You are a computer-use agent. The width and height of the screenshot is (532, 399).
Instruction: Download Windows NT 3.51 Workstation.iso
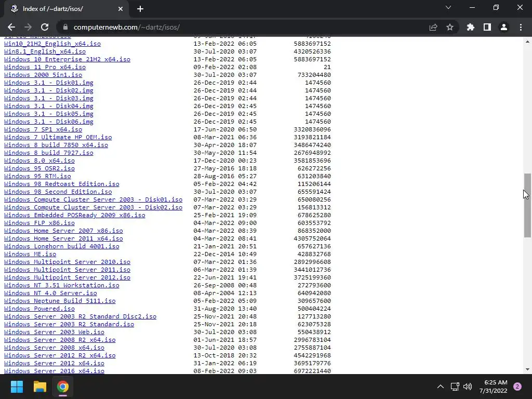(x=62, y=286)
